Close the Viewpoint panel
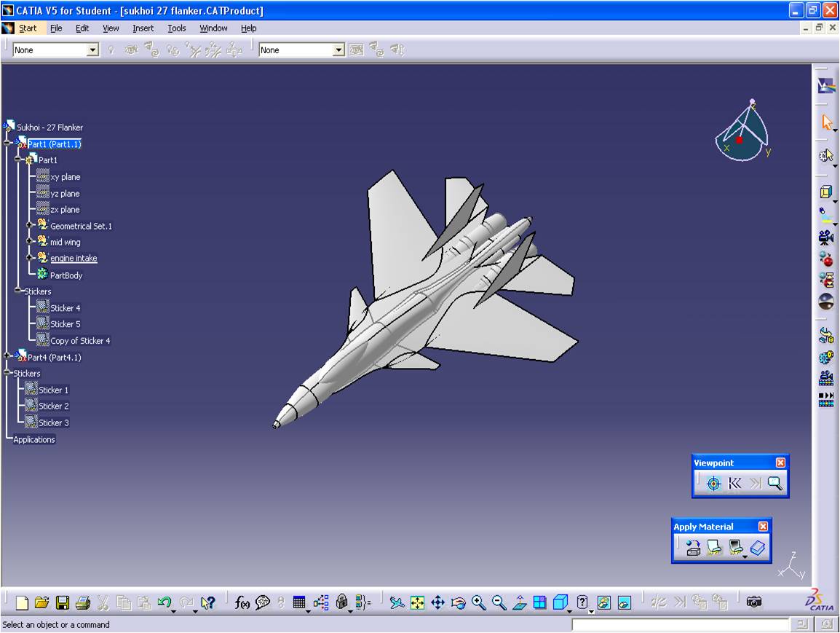 pos(780,463)
